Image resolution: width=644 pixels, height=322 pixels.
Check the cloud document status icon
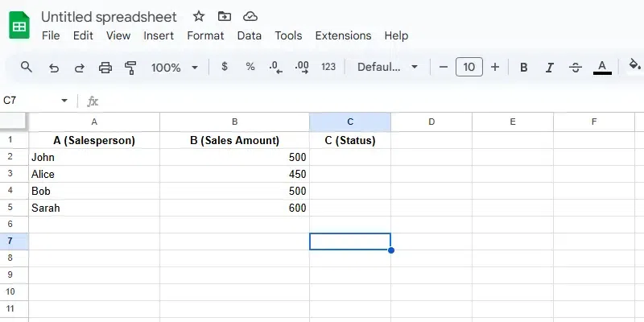point(250,16)
